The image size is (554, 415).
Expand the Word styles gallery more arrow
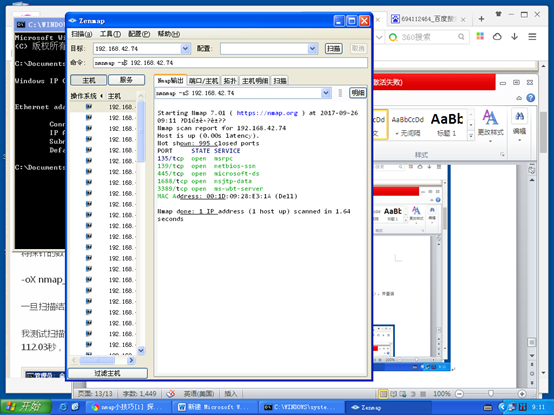(x=471, y=135)
